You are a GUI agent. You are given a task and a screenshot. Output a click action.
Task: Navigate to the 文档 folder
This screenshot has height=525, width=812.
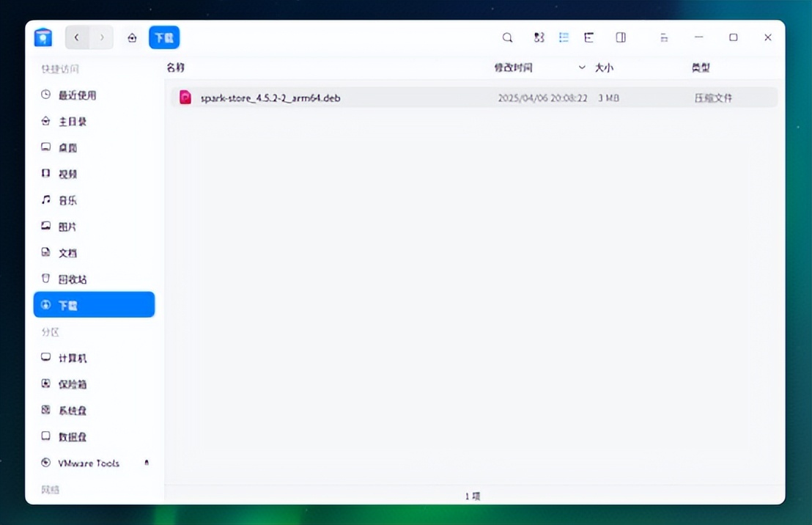[x=67, y=252]
